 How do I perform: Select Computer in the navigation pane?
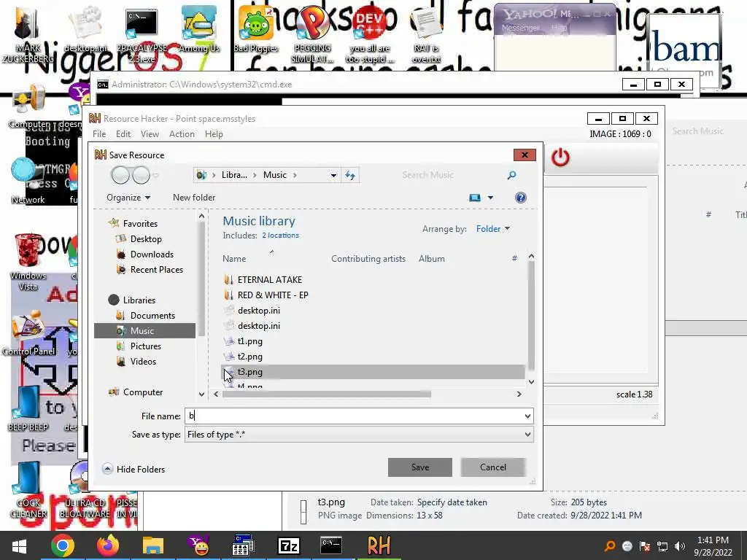(x=142, y=392)
